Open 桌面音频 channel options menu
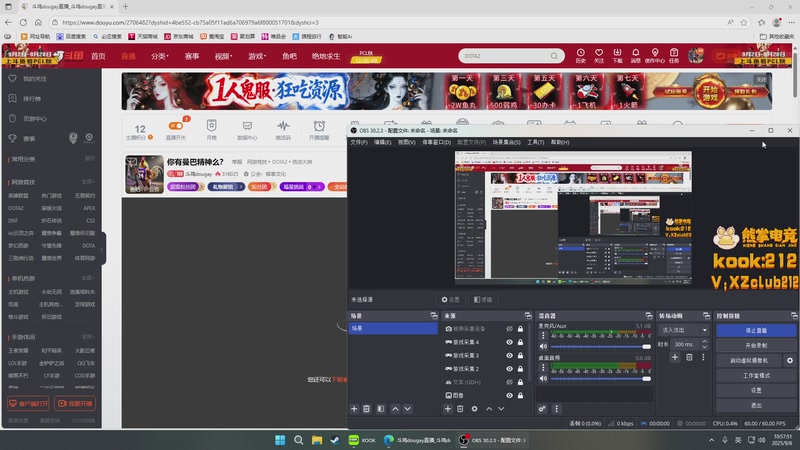 543,367
